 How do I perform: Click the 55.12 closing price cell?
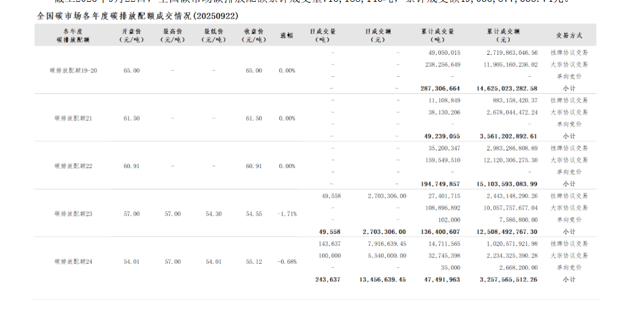click(x=254, y=262)
